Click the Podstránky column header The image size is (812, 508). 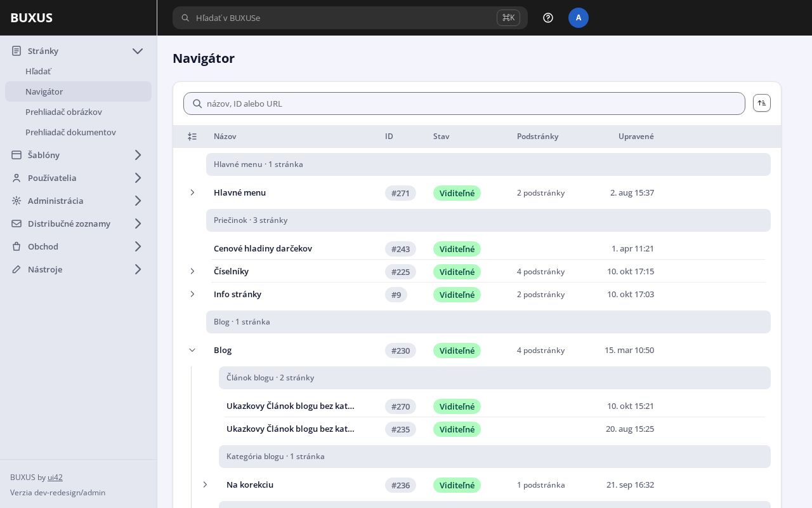click(537, 137)
